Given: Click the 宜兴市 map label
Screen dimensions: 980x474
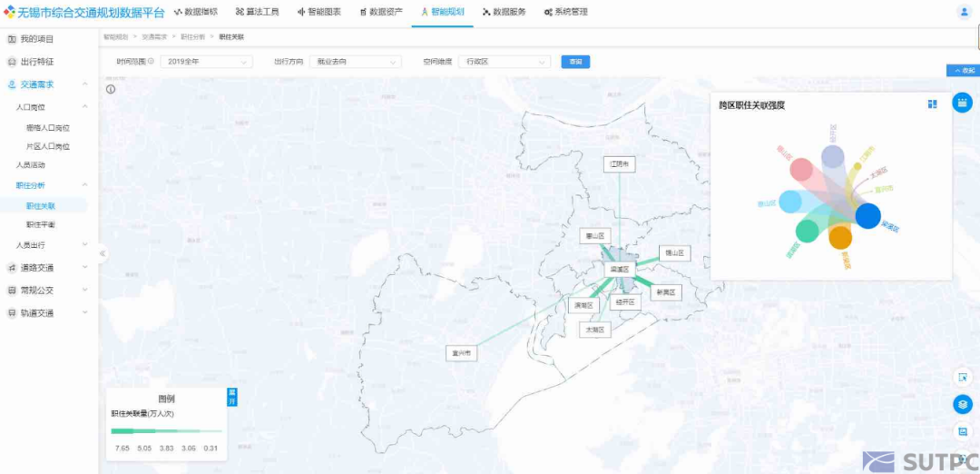Looking at the screenshot, I should click(x=461, y=353).
